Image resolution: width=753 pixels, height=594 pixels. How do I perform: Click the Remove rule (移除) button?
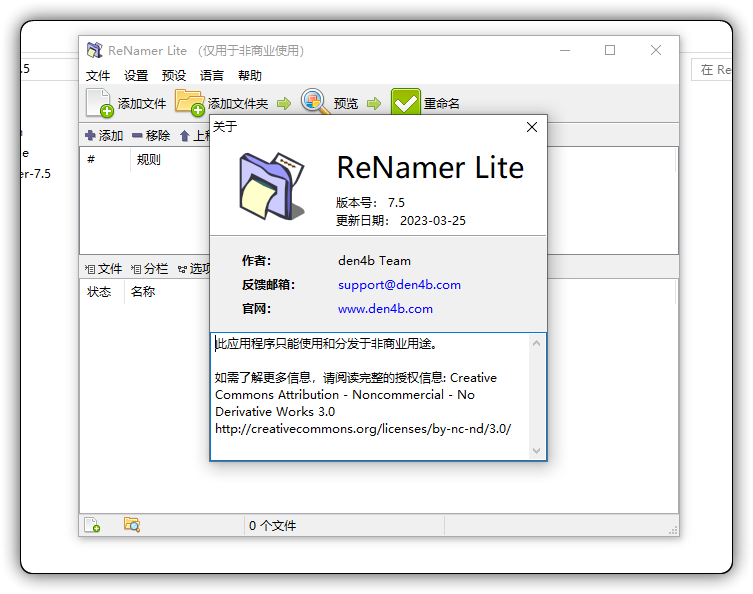[151, 135]
